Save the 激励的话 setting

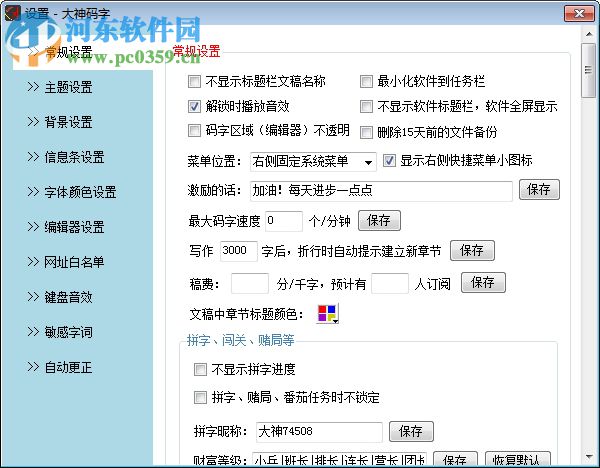[539, 190]
